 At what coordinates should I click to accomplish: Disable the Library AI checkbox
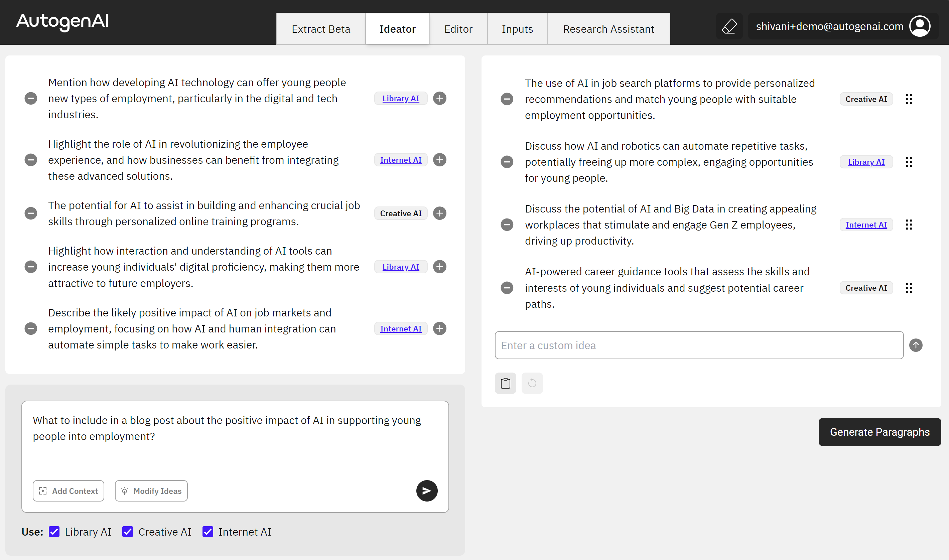[54, 532]
